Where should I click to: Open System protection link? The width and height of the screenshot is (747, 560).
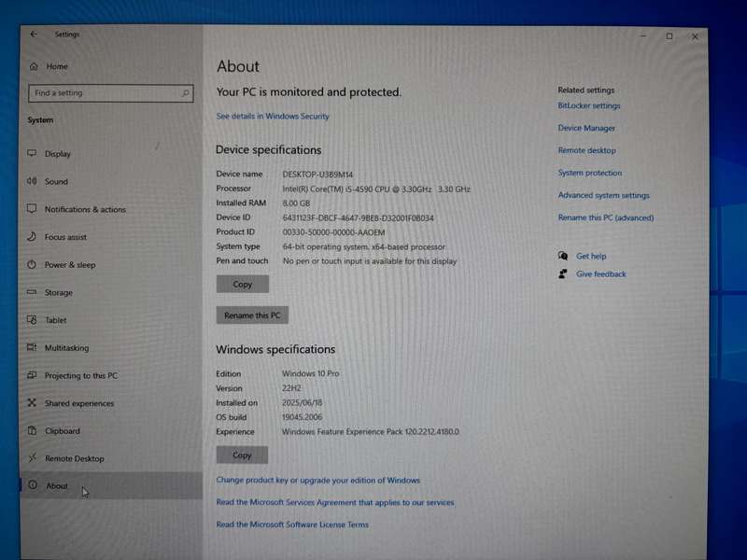(590, 173)
